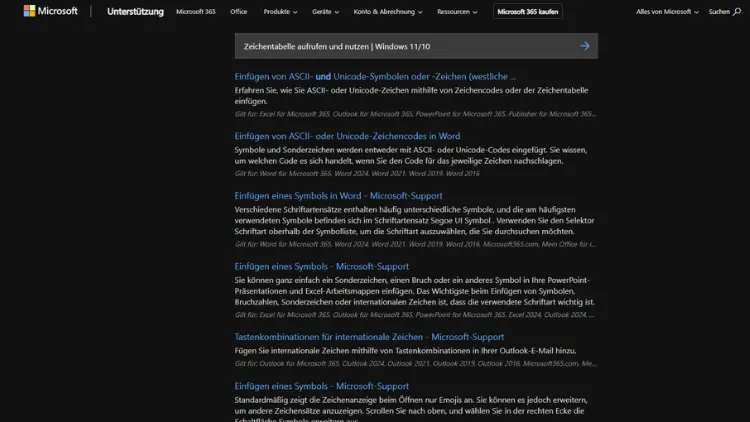Image resolution: width=750 pixels, height=422 pixels.
Task: Click the description 'Erfahren Sie, wie Sie ASCII-'
Action: 411,95
